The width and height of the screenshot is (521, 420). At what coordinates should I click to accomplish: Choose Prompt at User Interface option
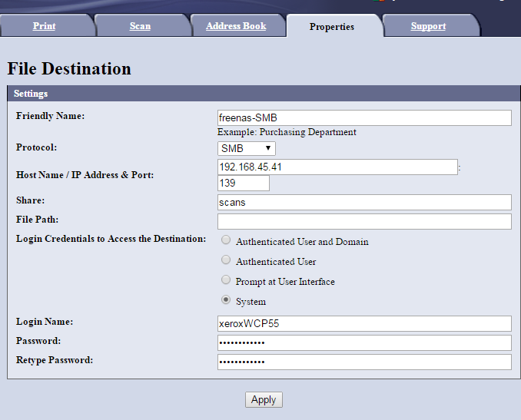pos(226,279)
